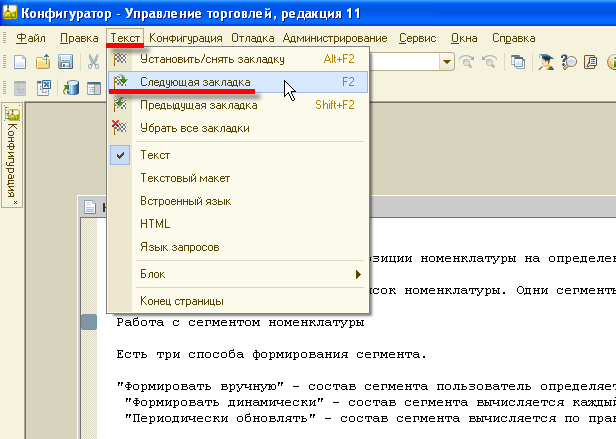616x439 pixels.
Task: Open the Конфигурация menu
Action: [186, 38]
